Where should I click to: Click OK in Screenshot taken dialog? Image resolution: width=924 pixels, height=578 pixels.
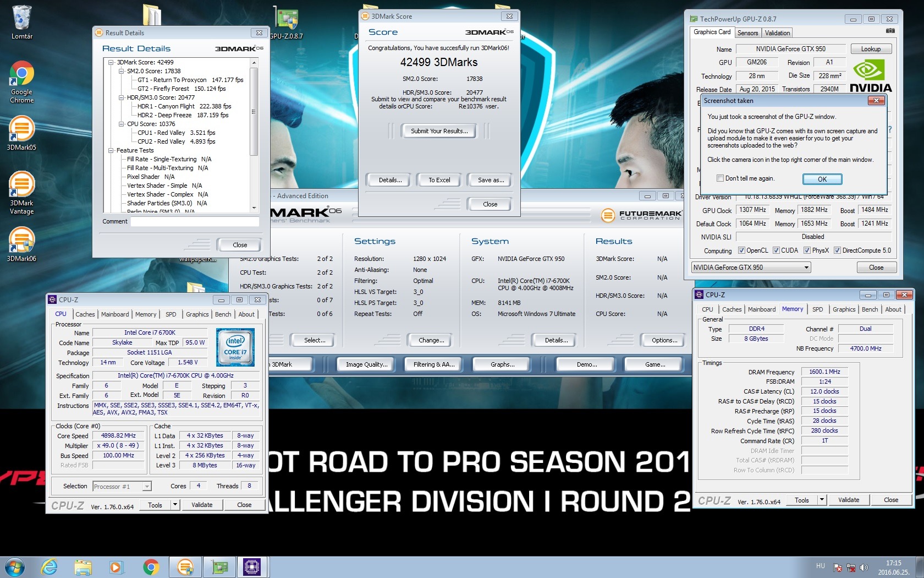[822, 179]
